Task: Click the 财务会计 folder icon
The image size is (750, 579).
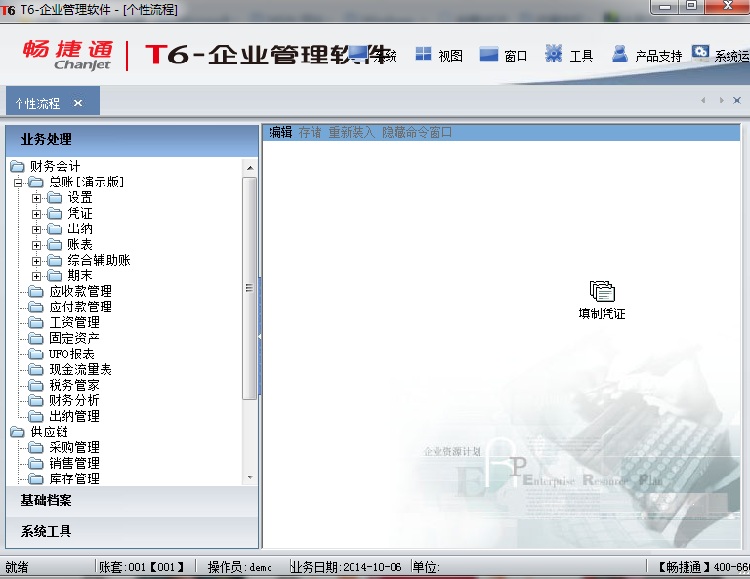Action: (x=17, y=167)
